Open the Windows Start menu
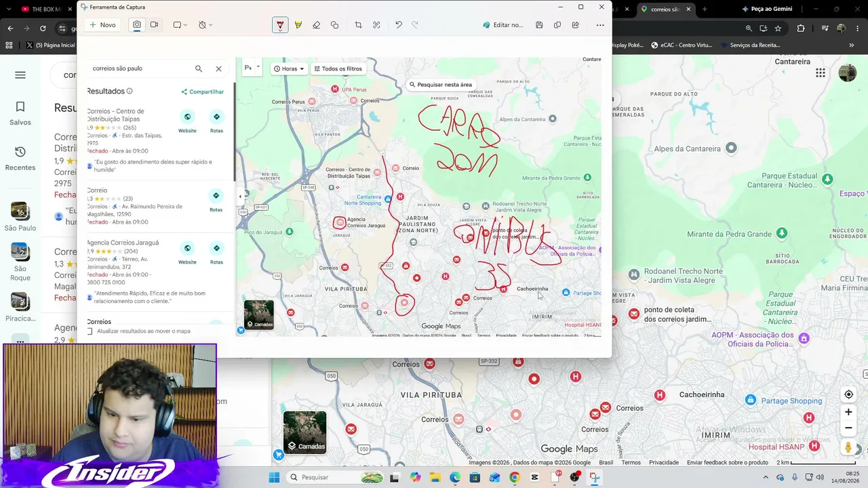This screenshot has height=488, width=868. point(274,477)
